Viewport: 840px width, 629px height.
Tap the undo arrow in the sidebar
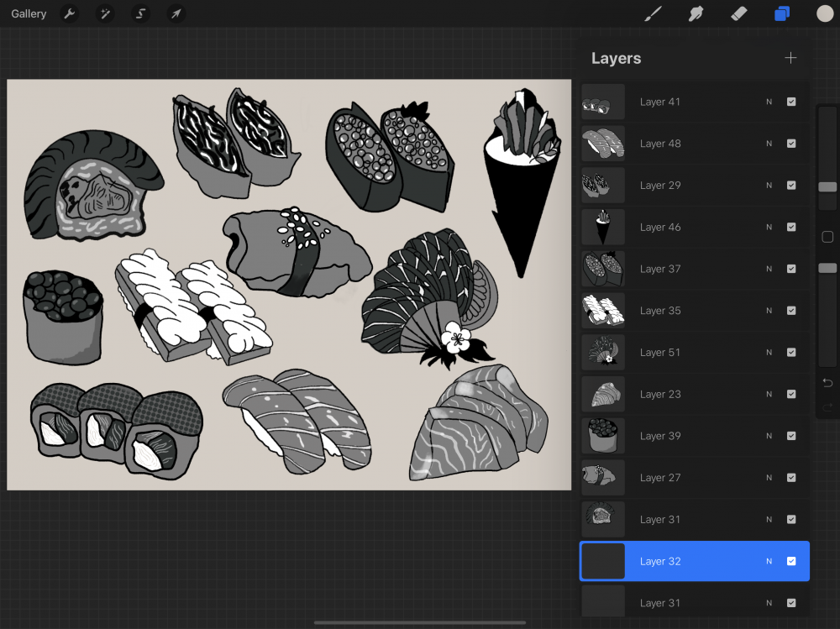point(827,383)
